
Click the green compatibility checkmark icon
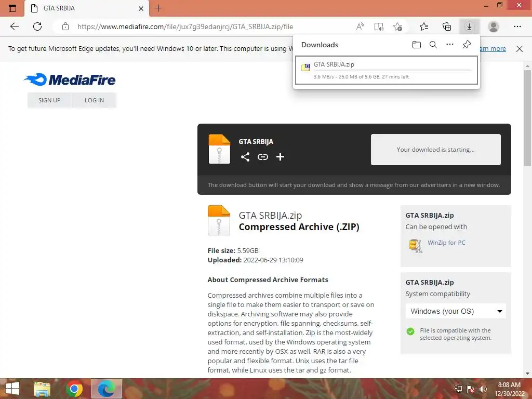[x=410, y=331]
